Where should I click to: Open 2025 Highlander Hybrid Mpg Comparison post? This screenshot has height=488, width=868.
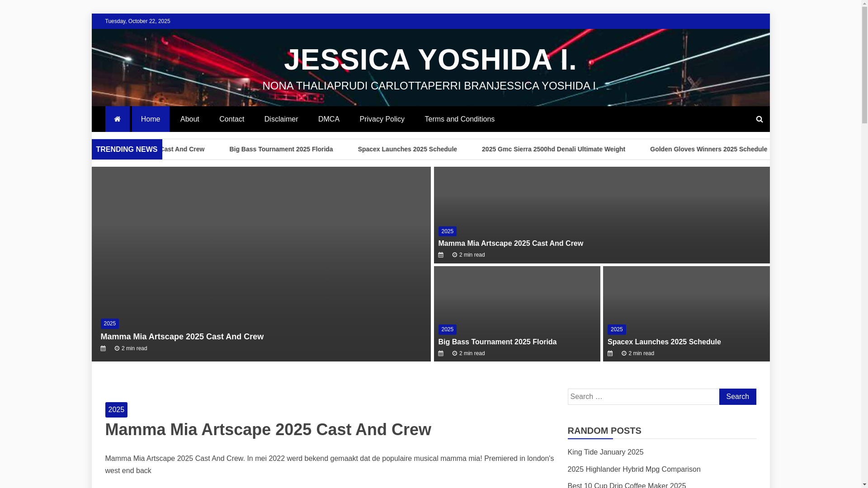[x=634, y=469]
